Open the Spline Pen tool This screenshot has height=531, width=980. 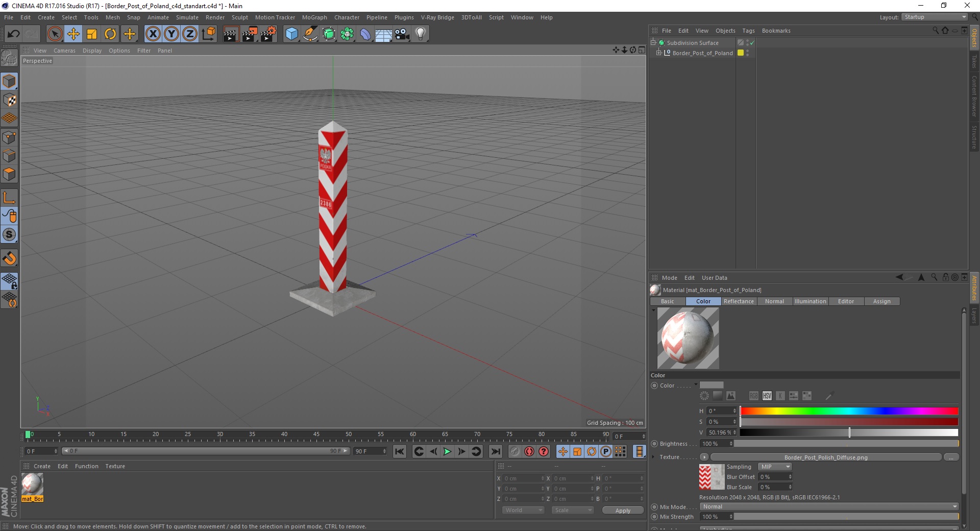coord(310,34)
